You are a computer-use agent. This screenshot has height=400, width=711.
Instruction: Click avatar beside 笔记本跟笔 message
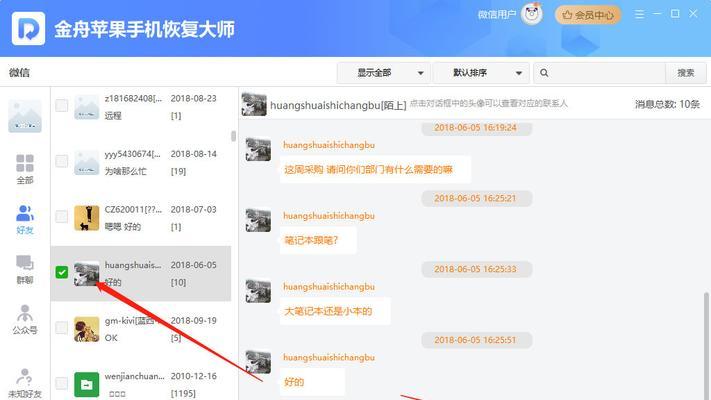(258, 220)
